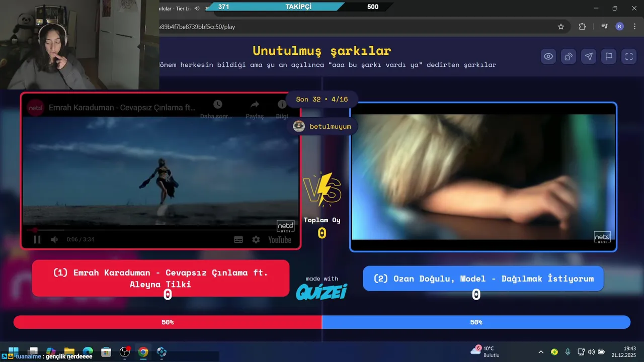This screenshot has width=644, height=362.
Task: Open the video on YouTube via logo
Action: pos(280,240)
